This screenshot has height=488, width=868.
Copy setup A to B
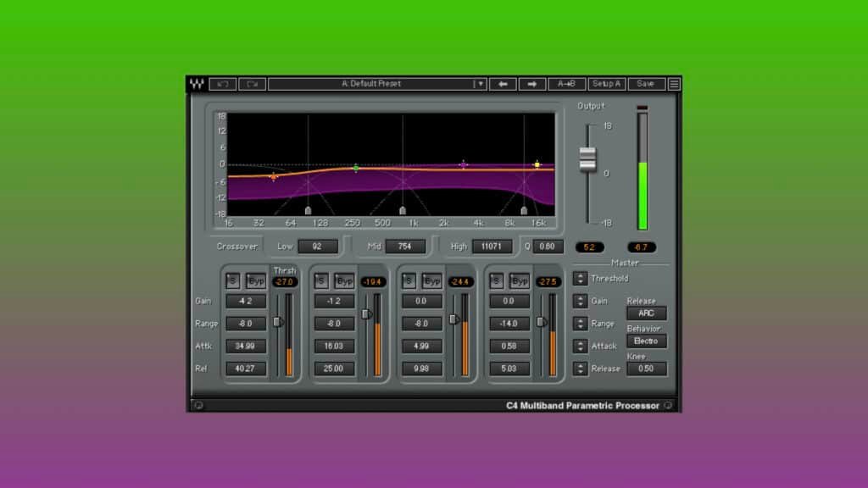[x=566, y=84]
